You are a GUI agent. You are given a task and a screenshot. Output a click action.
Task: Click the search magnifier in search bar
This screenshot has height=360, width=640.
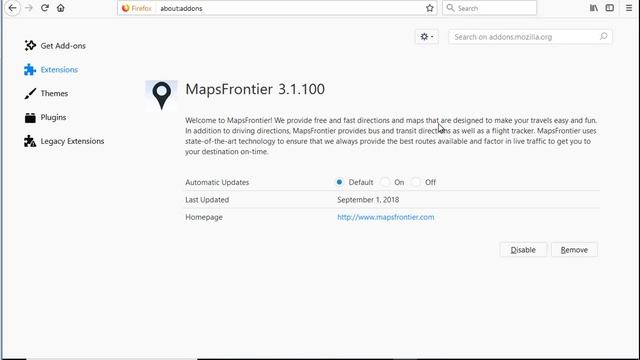(450, 8)
